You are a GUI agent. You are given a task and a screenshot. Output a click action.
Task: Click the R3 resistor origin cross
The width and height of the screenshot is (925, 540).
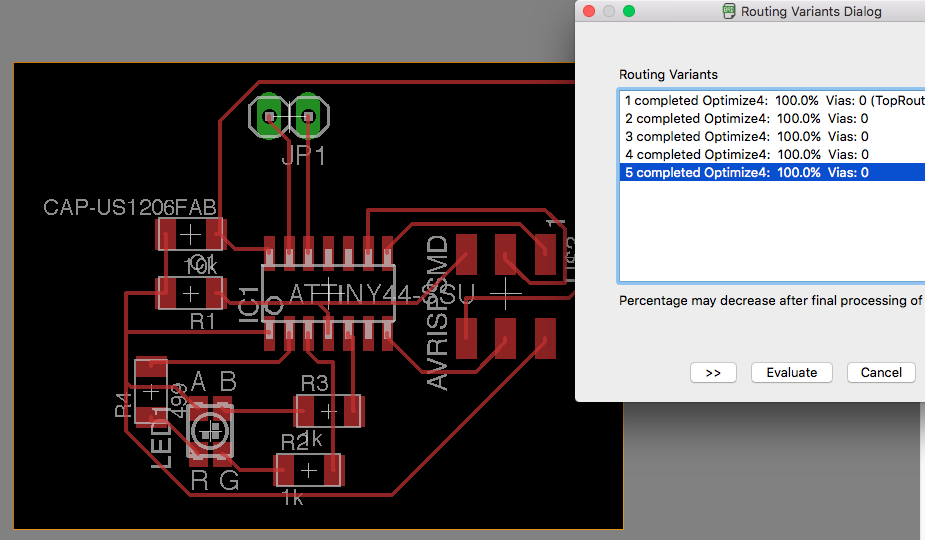pos(329,411)
